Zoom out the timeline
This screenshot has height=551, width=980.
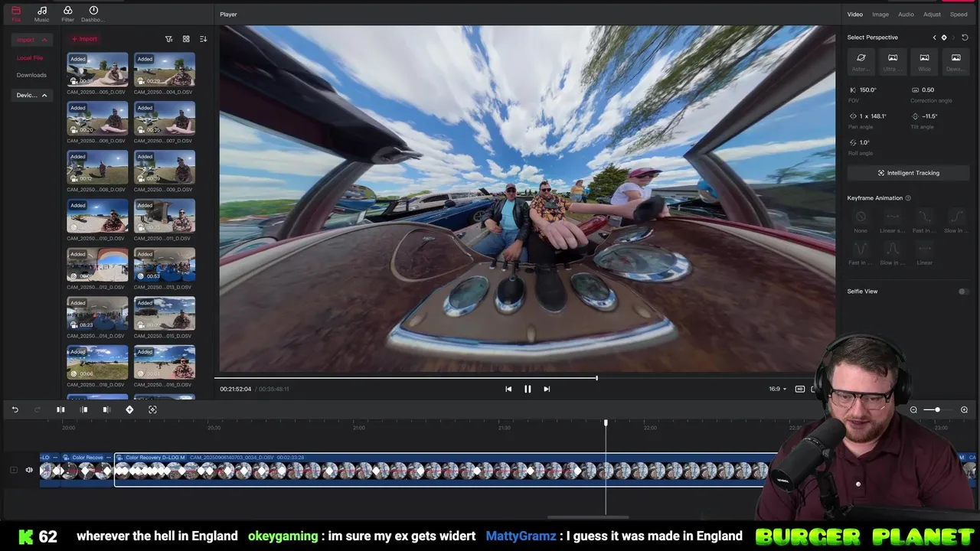[x=913, y=409]
